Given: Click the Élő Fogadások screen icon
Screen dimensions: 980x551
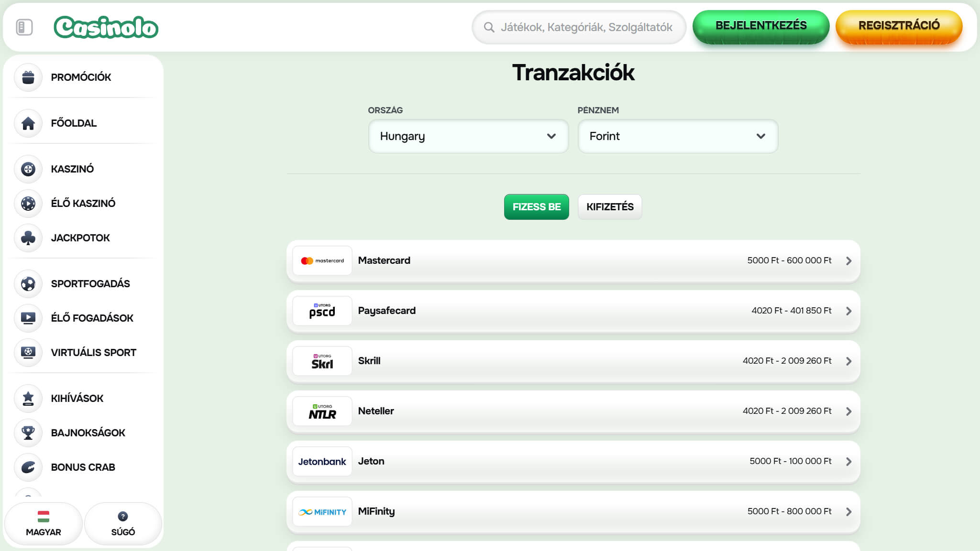Looking at the screenshot, I should 28,318.
